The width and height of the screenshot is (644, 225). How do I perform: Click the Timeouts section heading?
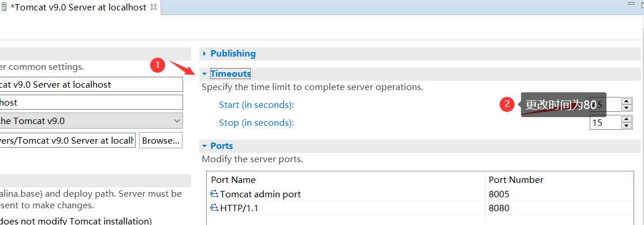point(230,73)
